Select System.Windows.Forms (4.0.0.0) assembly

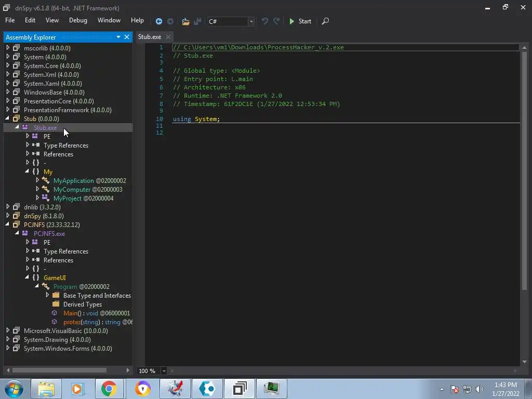[x=68, y=349]
